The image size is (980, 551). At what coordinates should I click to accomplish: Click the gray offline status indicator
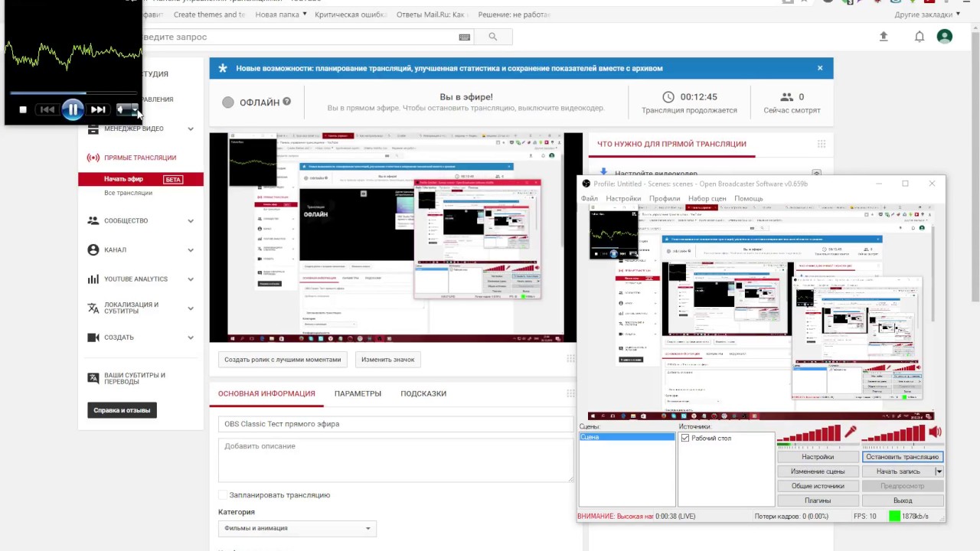click(x=228, y=103)
